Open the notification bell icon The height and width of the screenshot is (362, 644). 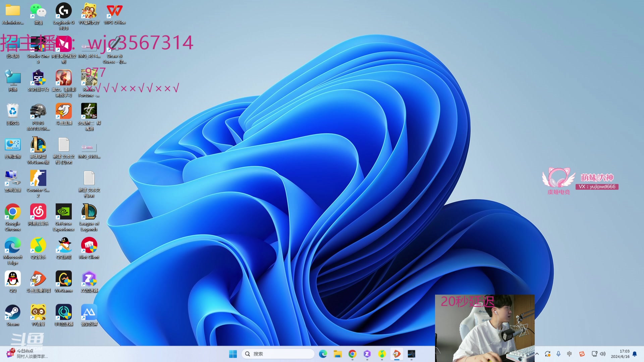pos(635,354)
